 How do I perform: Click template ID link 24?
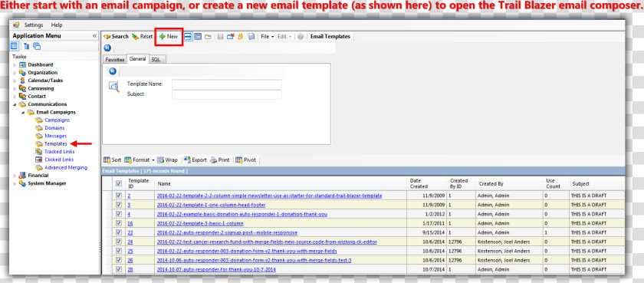tap(130, 242)
